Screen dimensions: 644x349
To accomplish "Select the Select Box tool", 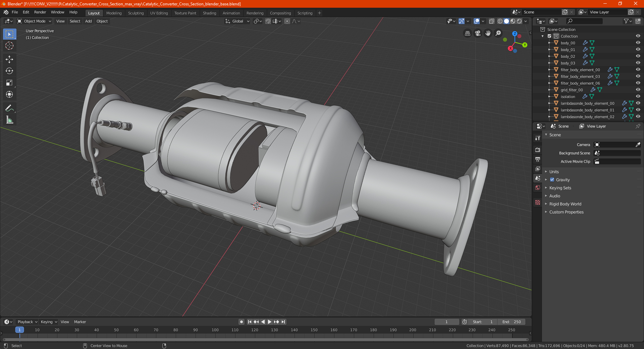I will coord(9,34).
